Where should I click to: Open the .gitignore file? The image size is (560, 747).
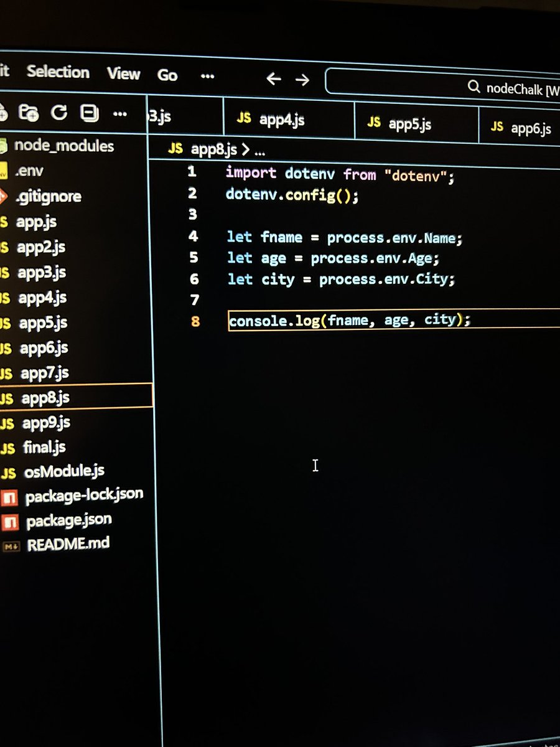pos(48,196)
